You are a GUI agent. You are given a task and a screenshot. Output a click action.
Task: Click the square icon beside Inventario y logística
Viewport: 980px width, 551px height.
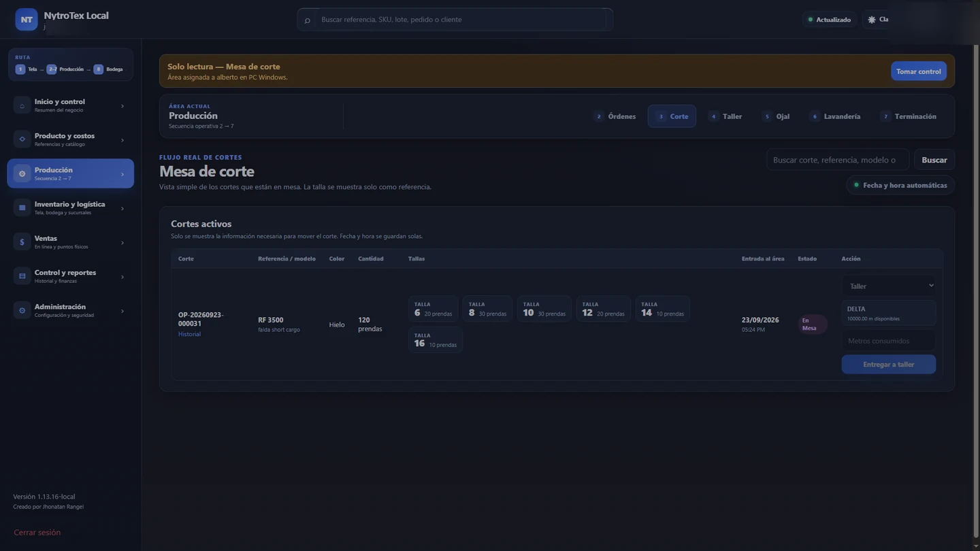22,207
